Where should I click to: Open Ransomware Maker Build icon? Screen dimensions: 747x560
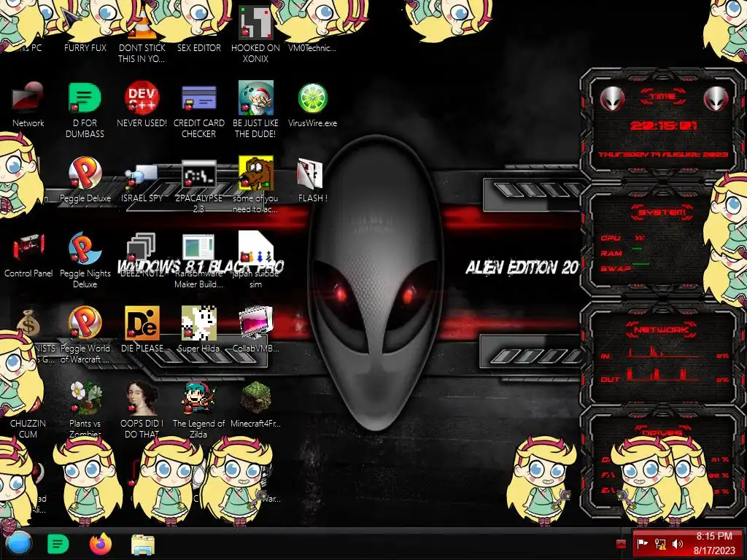coord(198,248)
